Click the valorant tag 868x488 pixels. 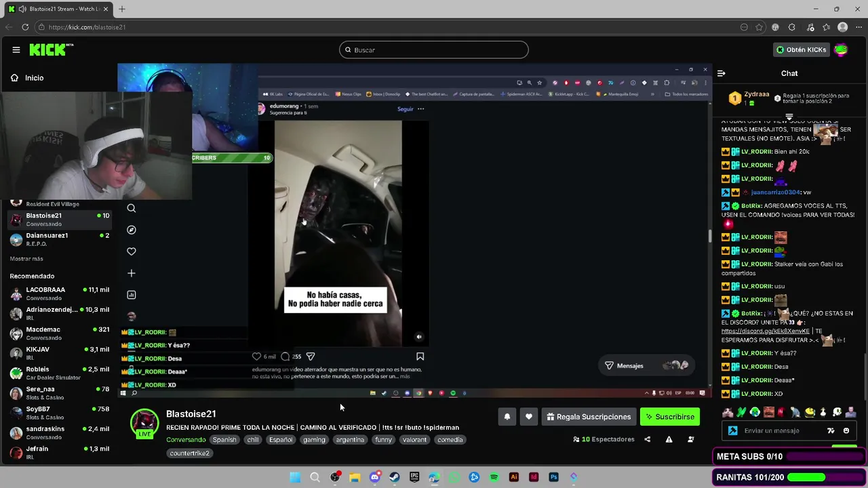coord(414,440)
